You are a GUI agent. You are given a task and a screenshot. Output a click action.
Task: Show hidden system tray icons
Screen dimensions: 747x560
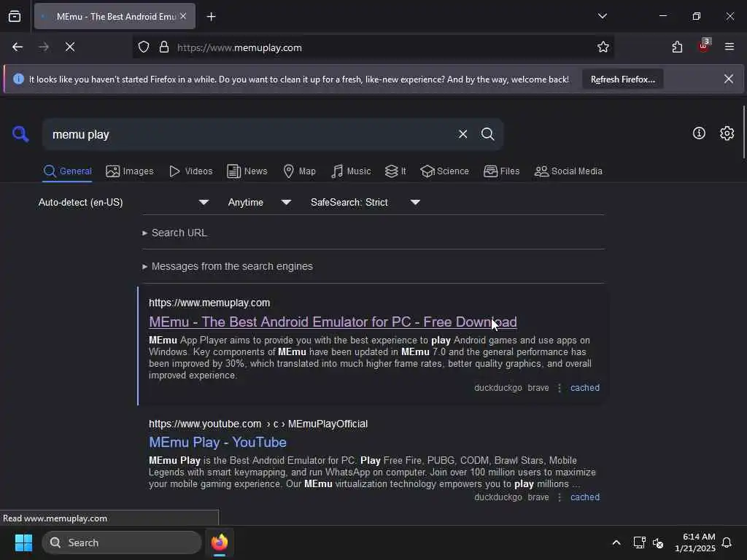point(616,542)
